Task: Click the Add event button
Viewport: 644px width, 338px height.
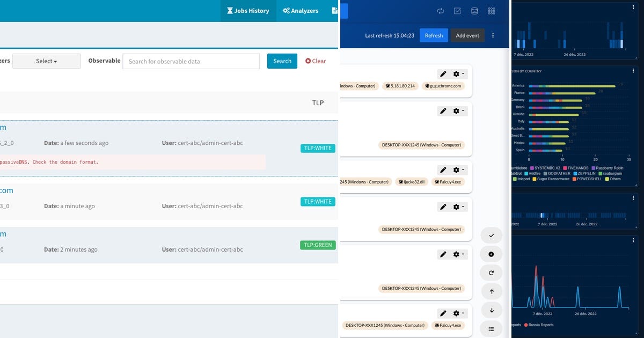Action: [467, 35]
